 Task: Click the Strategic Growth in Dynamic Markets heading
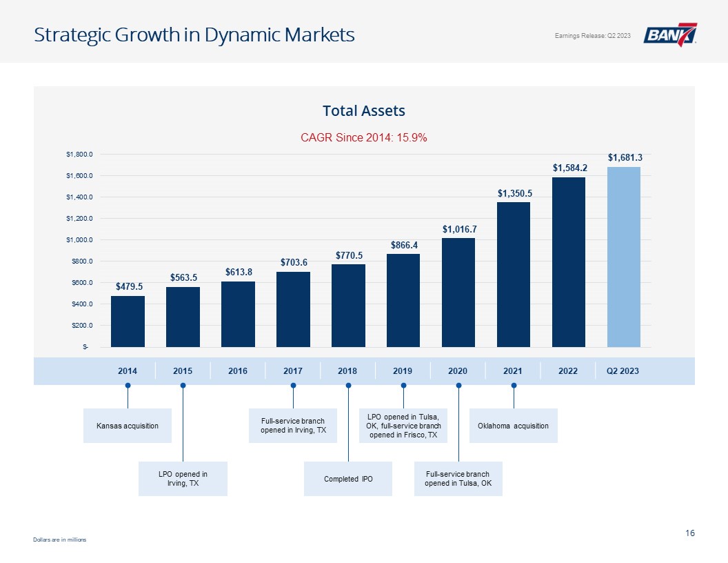(x=194, y=34)
